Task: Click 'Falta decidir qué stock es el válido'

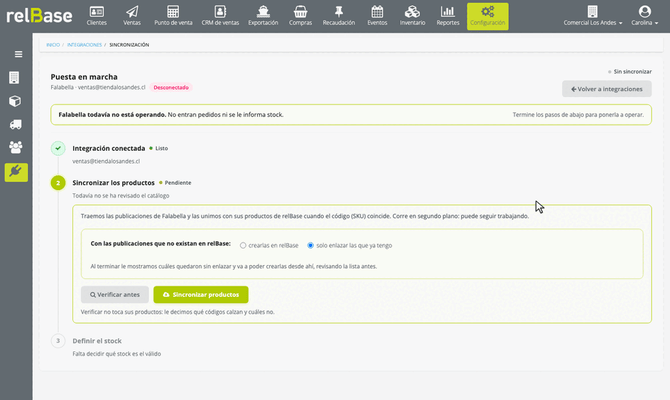Action: pos(117,354)
